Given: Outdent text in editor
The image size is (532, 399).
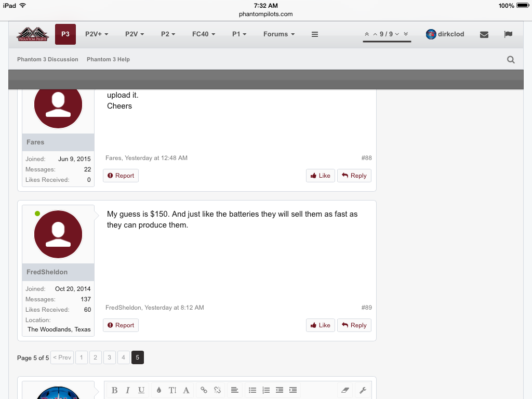Looking at the screenshot, I should (280, 390).
